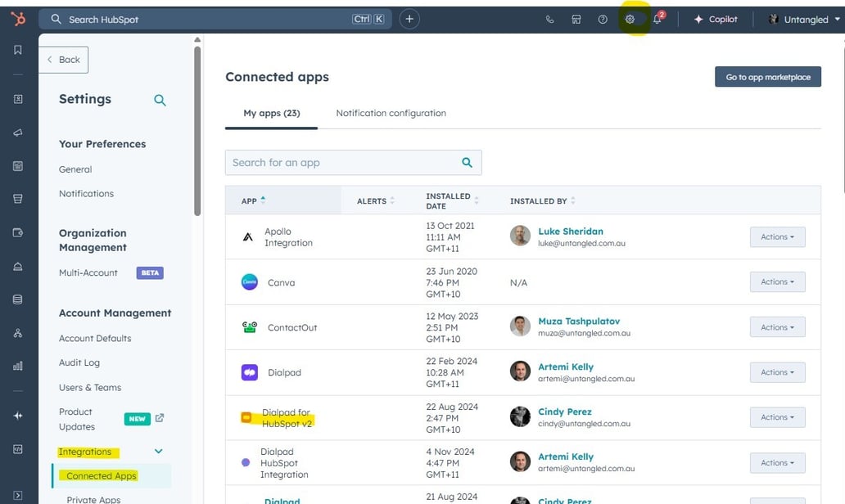Open Actions dropdown for Dialpad for HubSpot v2
The image size is (845, 504).
coord(778,417)
